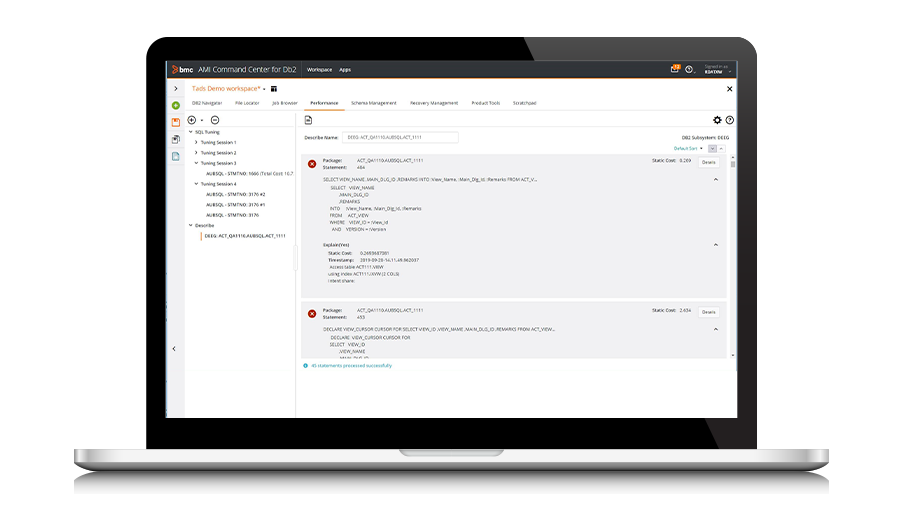
Task: Click the statements processed successfully message
Action: click(351, 366)
